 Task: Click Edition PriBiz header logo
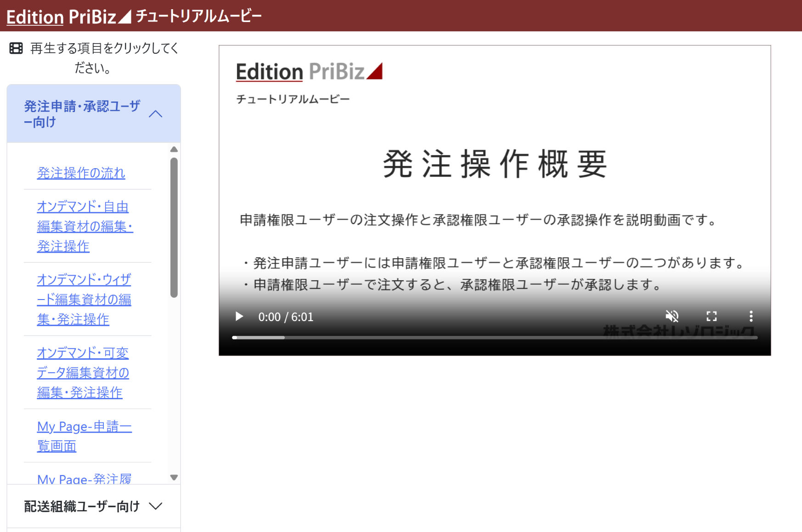[69, 17]
